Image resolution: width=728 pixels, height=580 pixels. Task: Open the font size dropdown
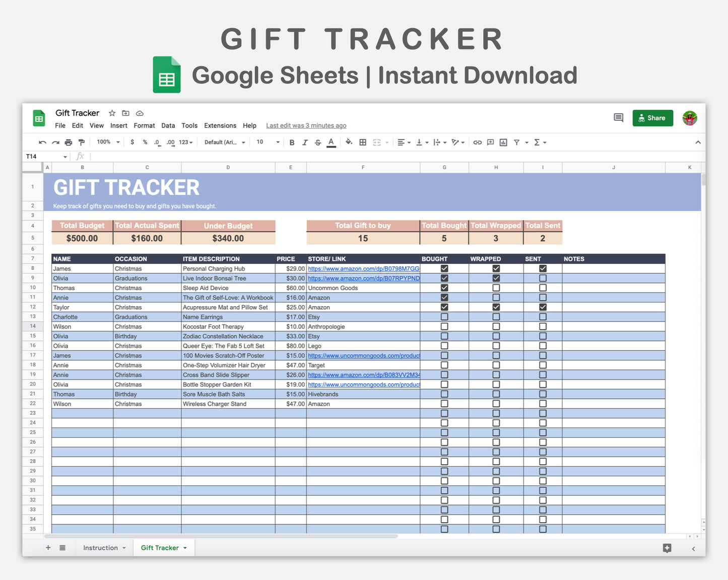coord(267,142)
